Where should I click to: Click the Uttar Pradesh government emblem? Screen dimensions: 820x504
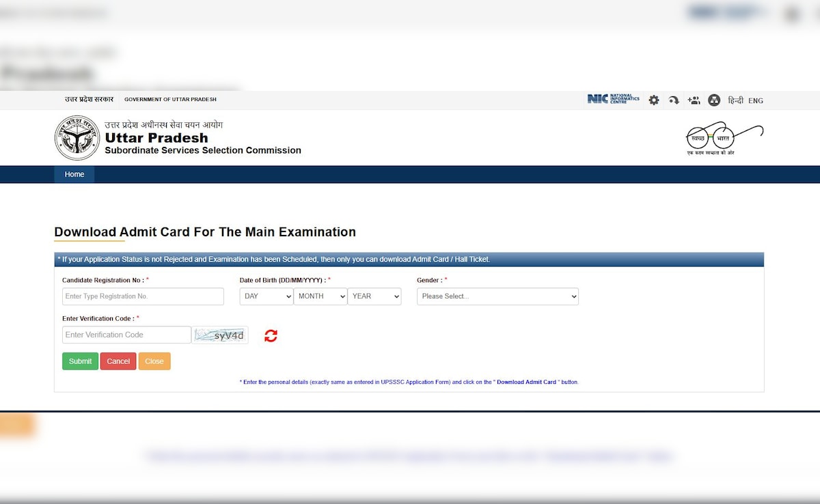77,138
